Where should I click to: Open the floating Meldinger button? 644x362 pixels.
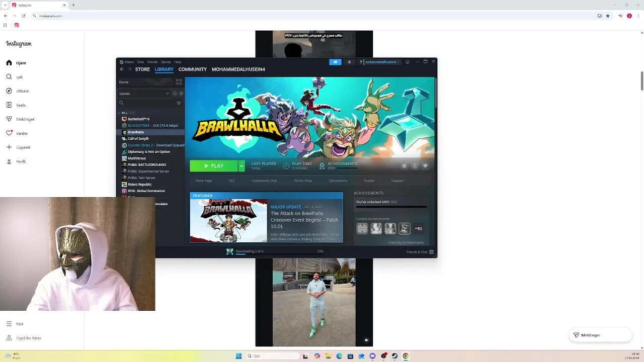coord(600,335)
